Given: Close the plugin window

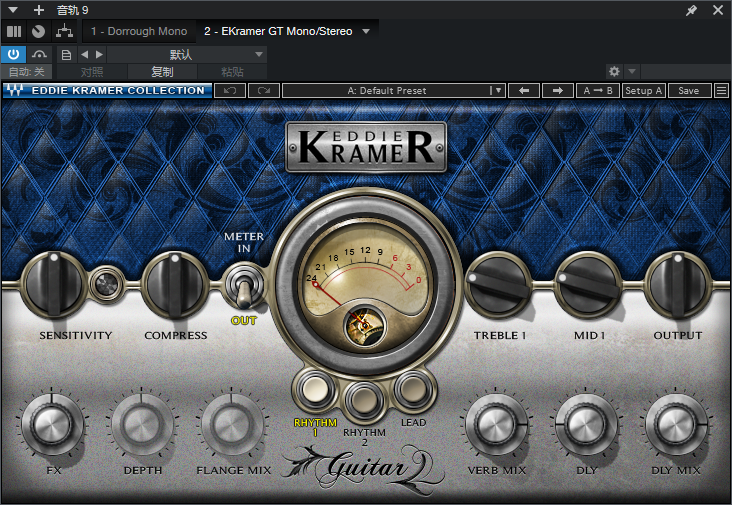Looking at the screenshot, I should (x=718, y=10).
